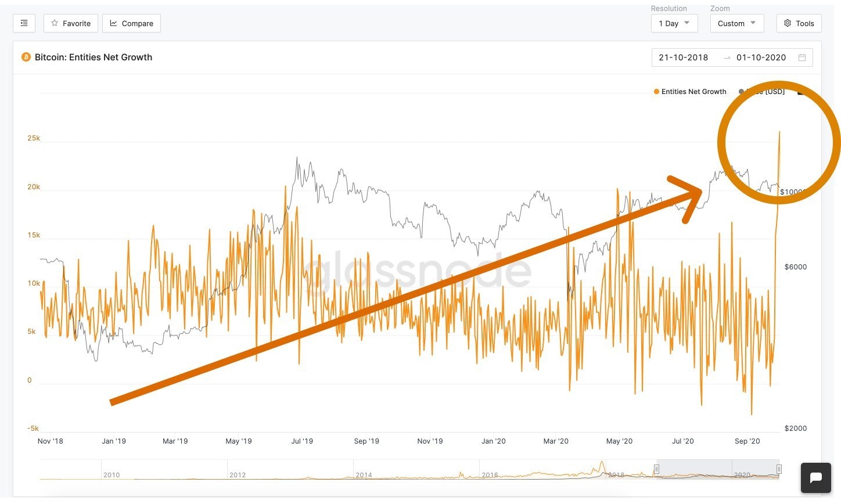Click the Compare button

pyautogui.click(x=131, y=23)
